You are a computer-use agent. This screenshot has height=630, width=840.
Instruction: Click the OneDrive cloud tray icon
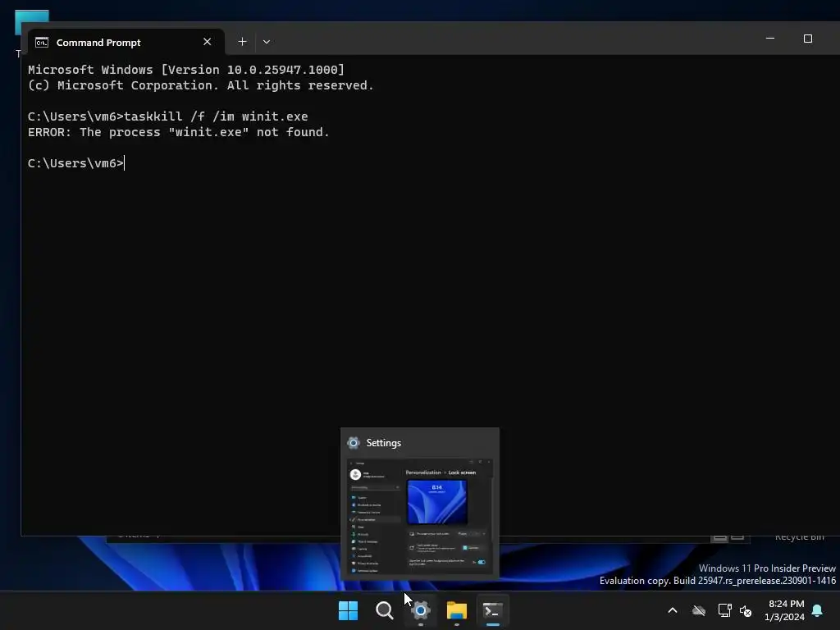click(699, 610)
